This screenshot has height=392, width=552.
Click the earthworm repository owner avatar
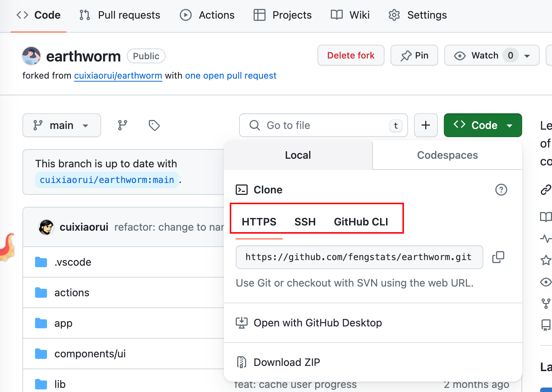pyautogui.click(x=31, y=56)
